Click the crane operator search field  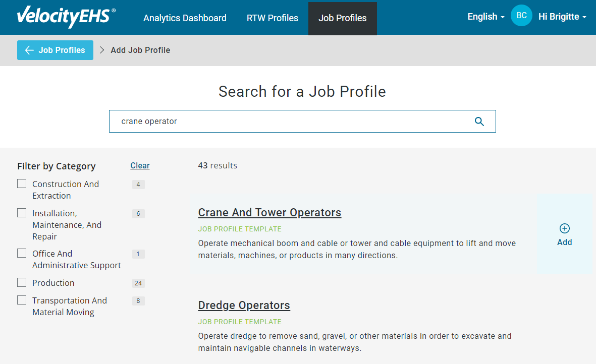click(x=302, y=122)
